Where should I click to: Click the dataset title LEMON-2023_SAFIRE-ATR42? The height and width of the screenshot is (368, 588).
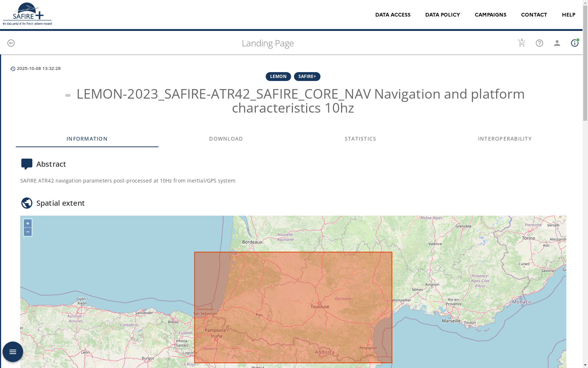(300, 101)
